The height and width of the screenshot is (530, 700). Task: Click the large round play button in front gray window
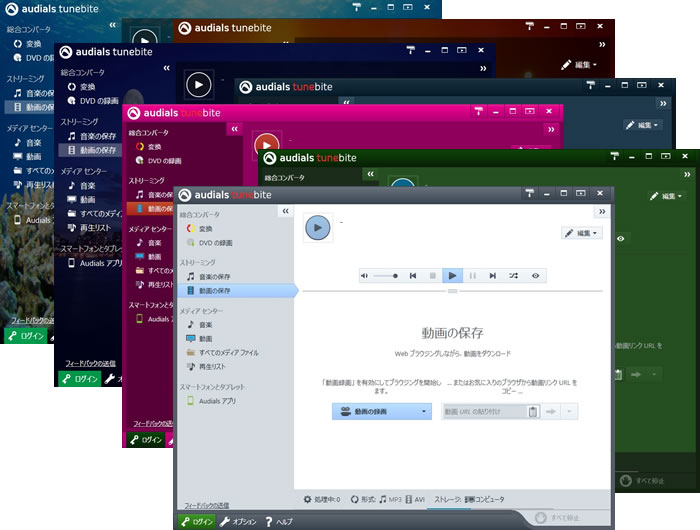tap(317, 227)
